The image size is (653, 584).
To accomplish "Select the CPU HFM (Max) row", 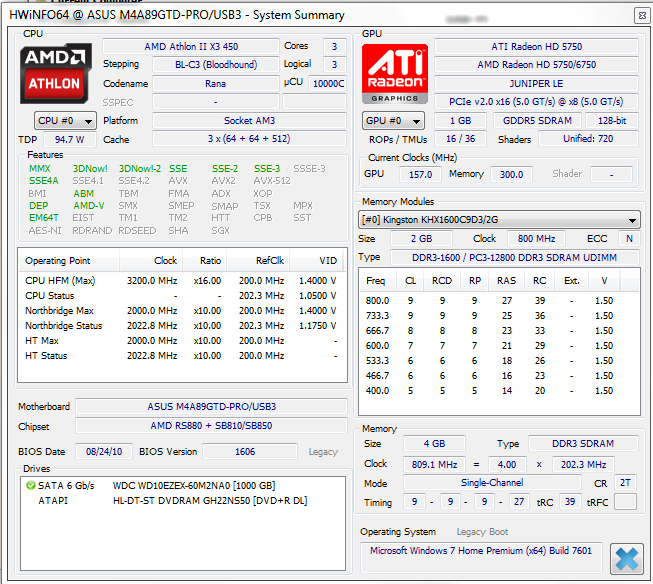I will point(181,281).
